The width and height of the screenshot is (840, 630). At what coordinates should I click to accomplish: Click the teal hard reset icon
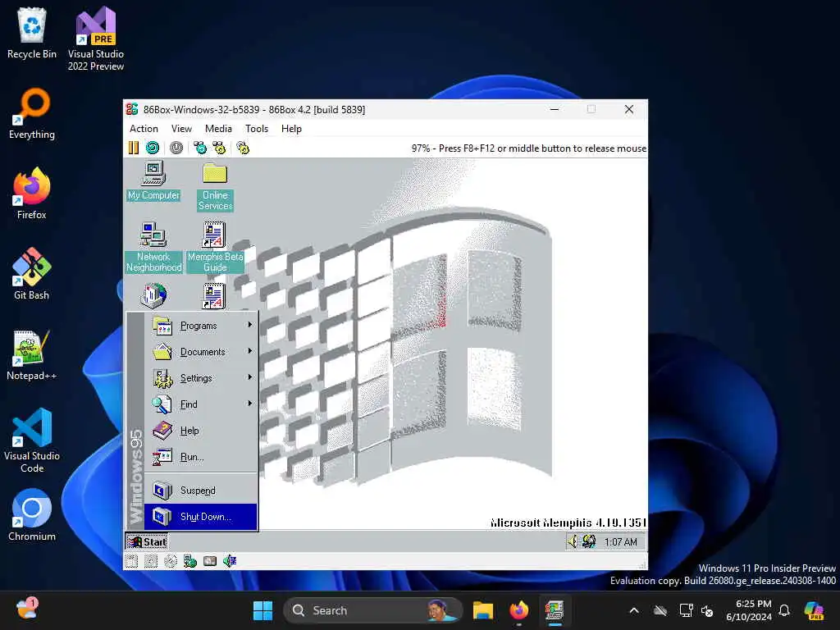(153, 148)
